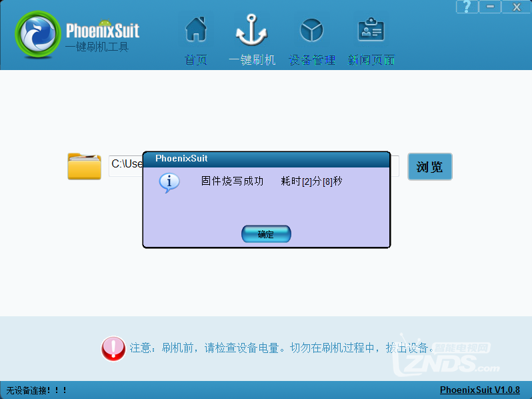Click the red exclamation warning icon

[x=113, y=348]
